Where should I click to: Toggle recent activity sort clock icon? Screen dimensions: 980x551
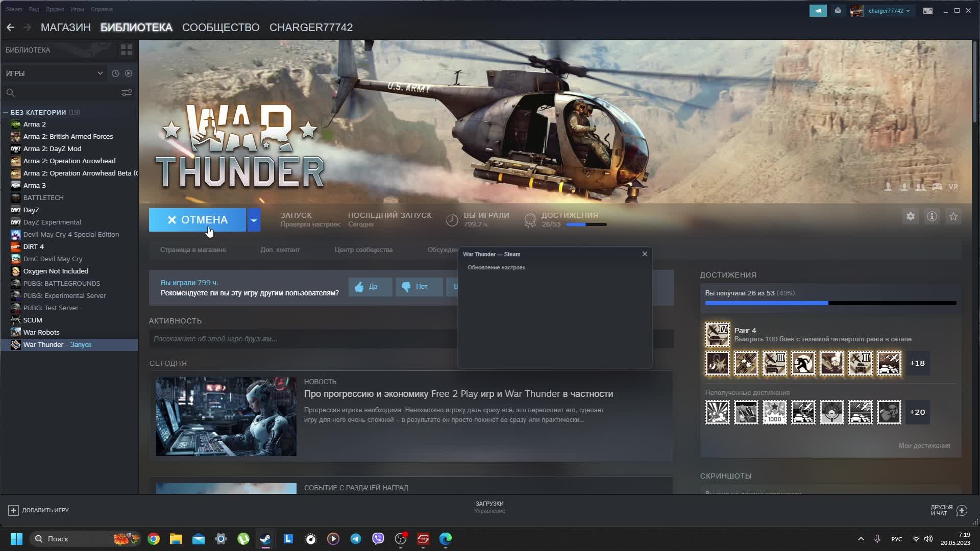click(x=115, y=73)
